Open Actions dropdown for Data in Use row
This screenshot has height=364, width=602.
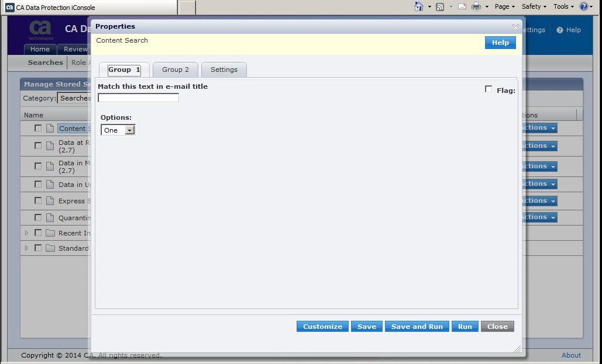coord(539,183)
